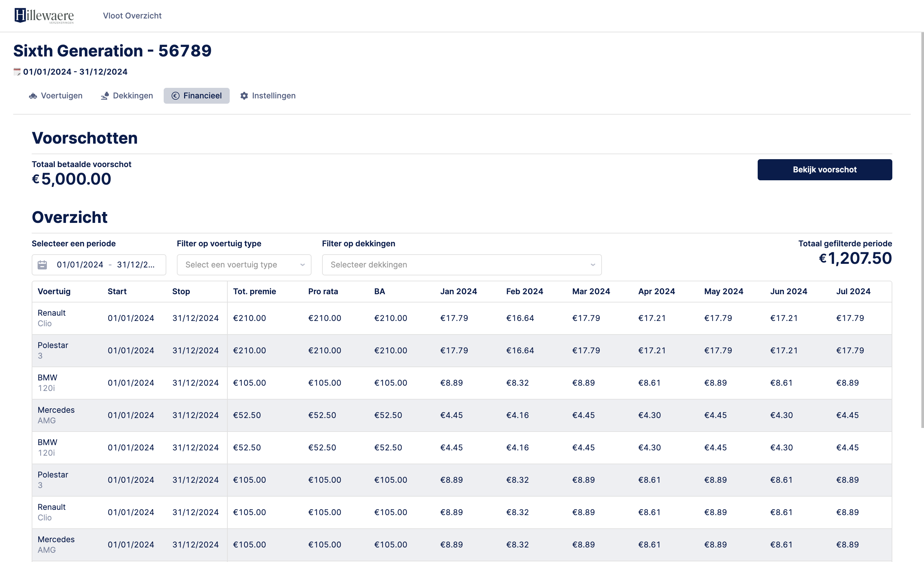Click the hand icon in Dekkingen tab
This screenshot has width=924, height=562.
pos(105,96)
